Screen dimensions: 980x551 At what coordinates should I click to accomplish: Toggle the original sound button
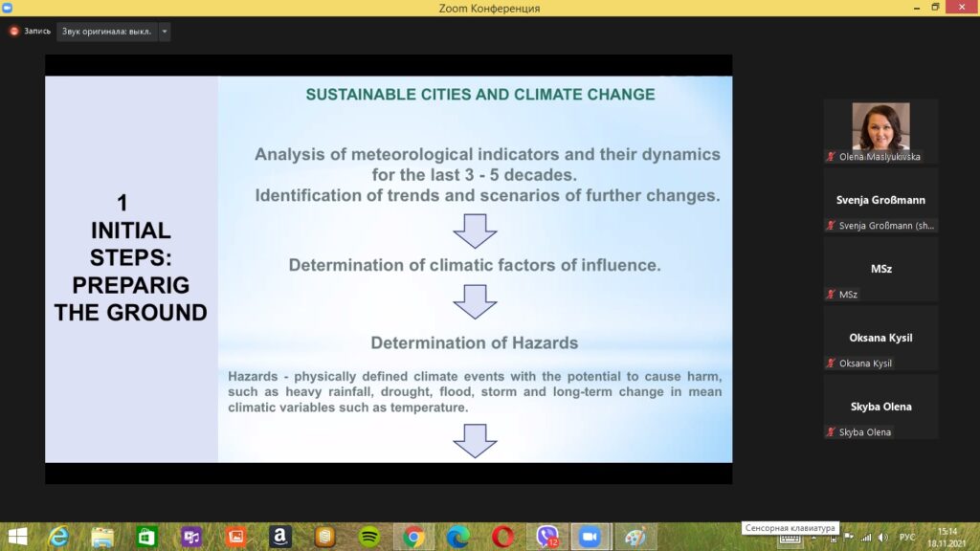[x=106, y=32]
